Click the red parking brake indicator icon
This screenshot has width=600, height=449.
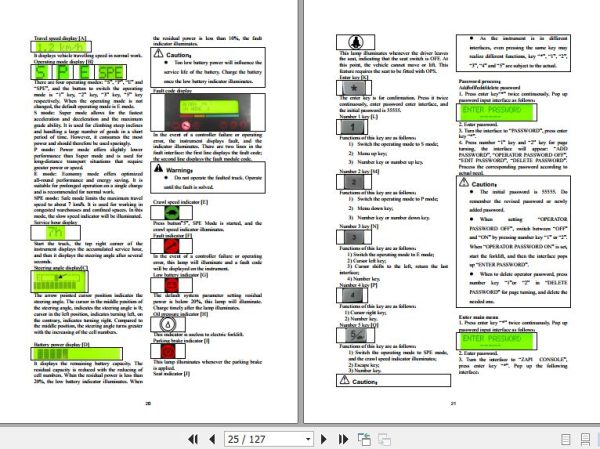[167, 351]
